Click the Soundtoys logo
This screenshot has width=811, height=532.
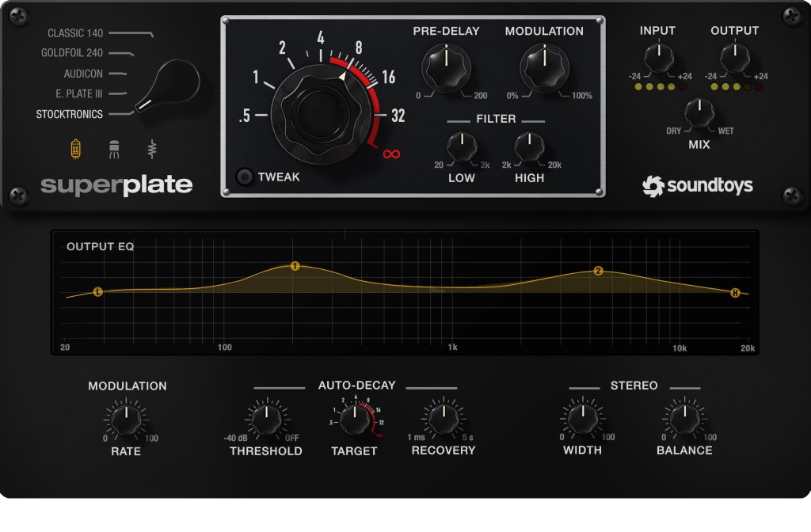point(697,186)
